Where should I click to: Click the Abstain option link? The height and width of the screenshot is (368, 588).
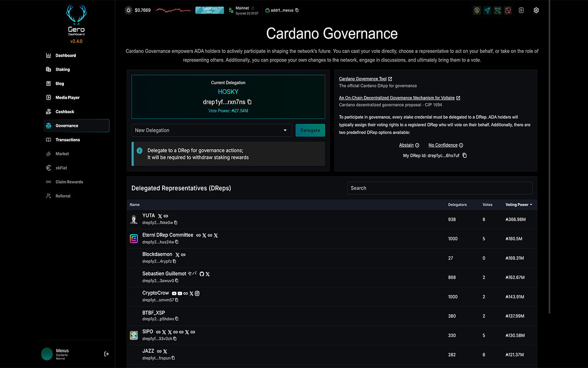(406, 145)
